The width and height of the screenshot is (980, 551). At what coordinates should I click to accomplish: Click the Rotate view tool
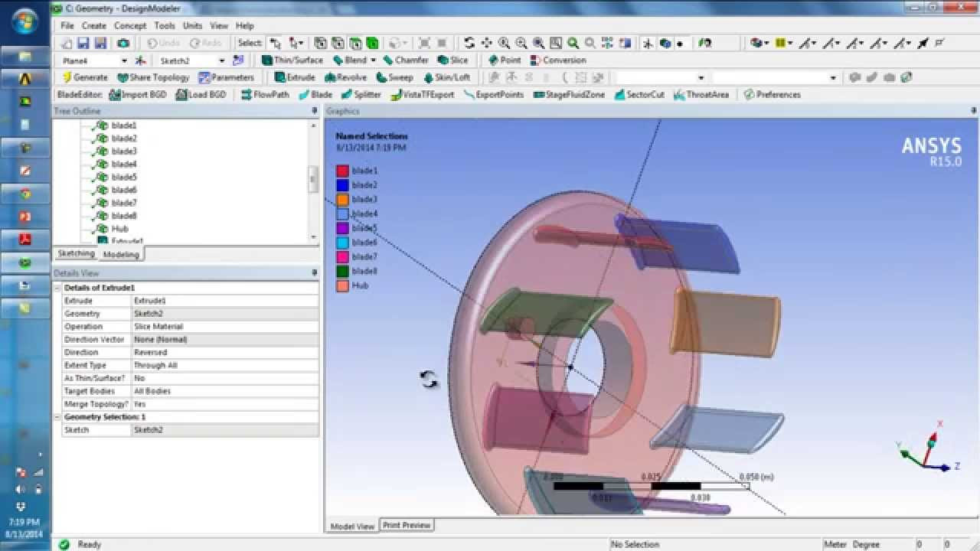click(x=469, y=43)
